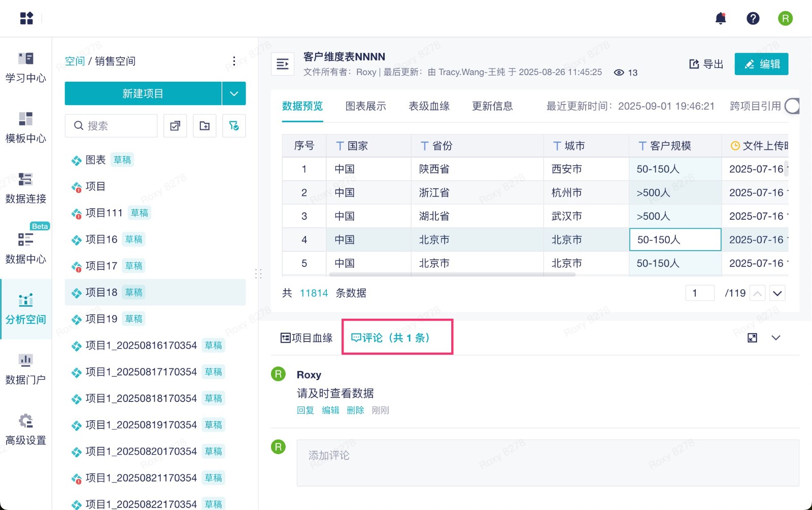Select 项目19 in the project list
This screenshot has height=510, width=812.
point(101,319)
